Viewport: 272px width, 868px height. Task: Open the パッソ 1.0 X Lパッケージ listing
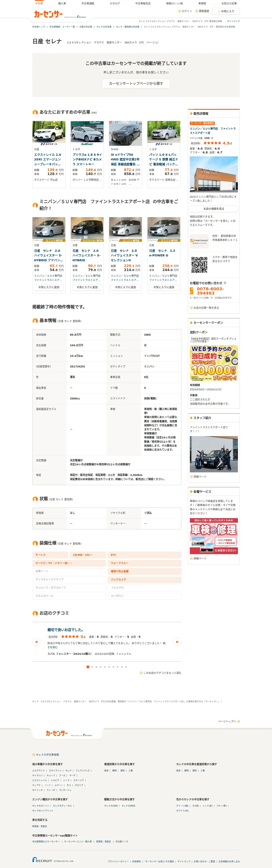(164, 159)
